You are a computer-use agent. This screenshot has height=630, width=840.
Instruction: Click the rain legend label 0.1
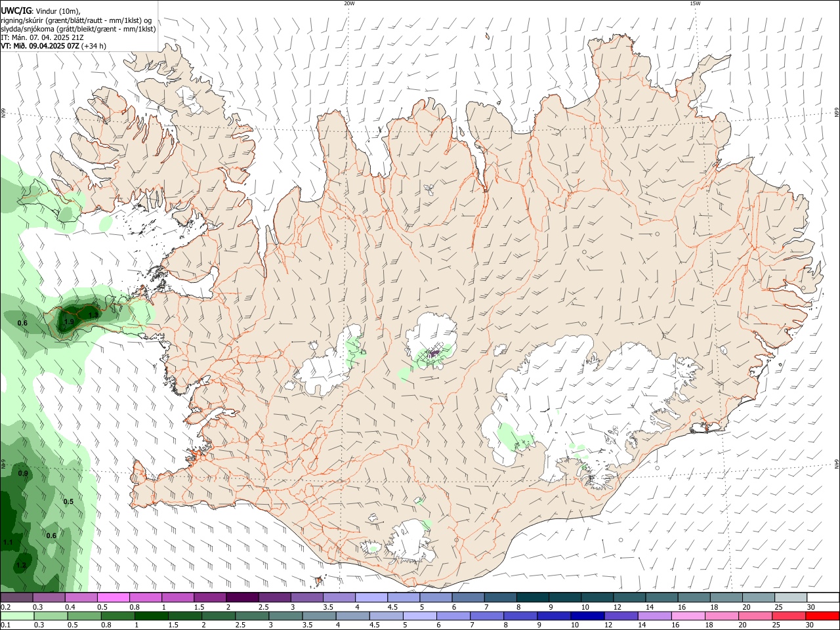(x=5, y=625)
